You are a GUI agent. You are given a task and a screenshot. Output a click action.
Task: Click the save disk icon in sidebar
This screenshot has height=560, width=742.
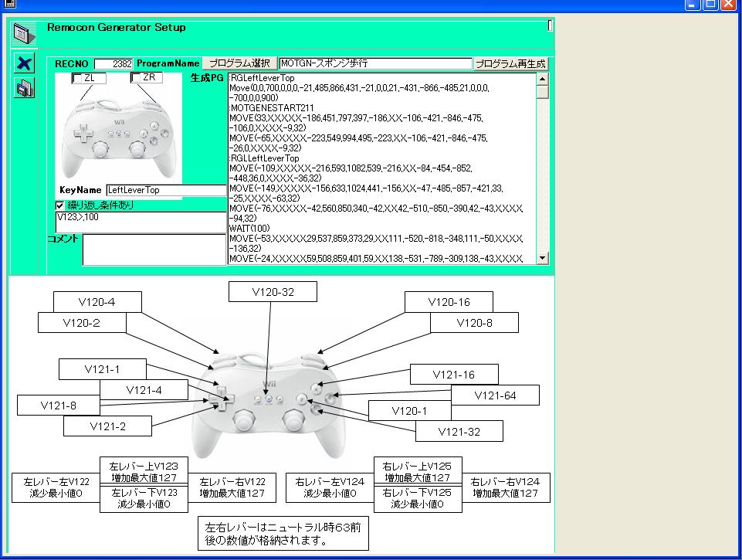(x=24, y=88)
